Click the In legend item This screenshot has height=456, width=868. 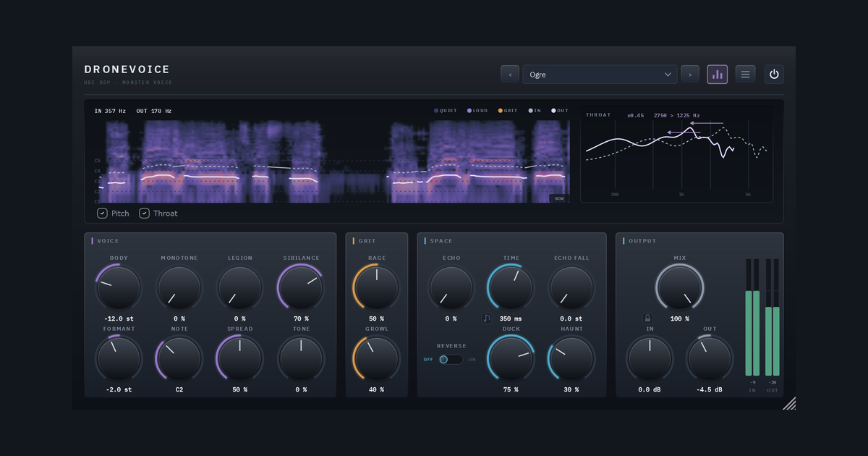(535, 111)
